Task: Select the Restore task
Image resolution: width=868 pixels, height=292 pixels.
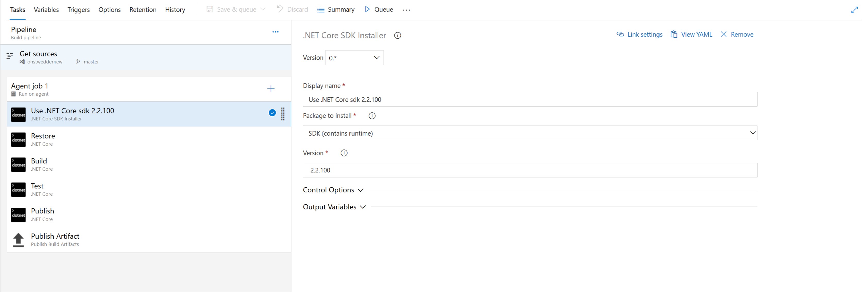Action: tap(149, 139)
